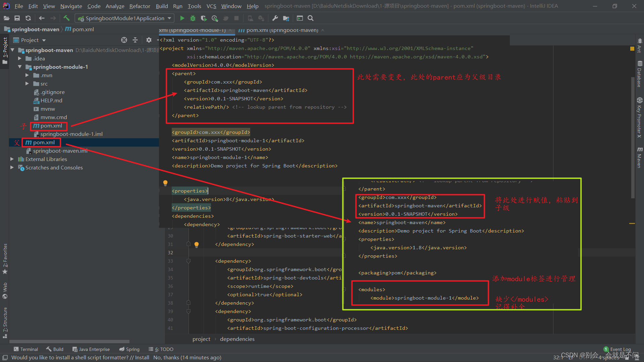Open the VCS menu

[211, 6]
